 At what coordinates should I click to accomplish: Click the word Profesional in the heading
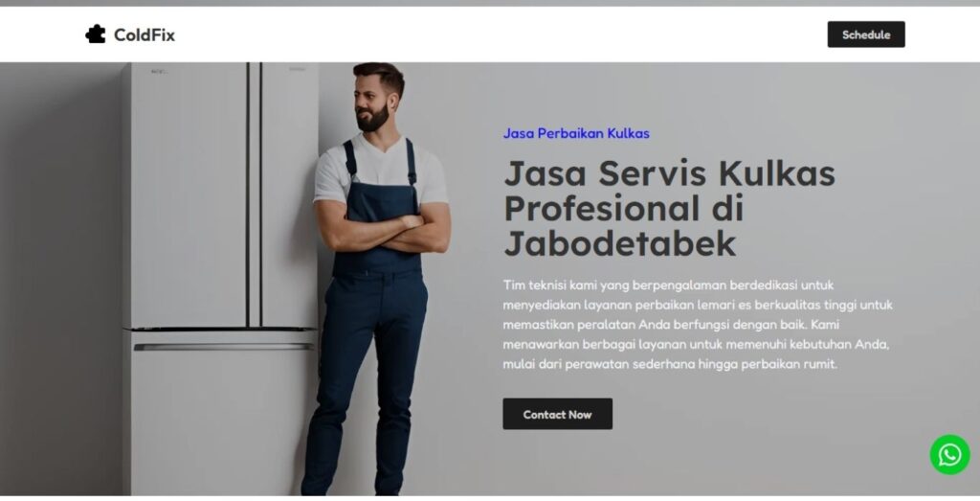[x=601, y=208]
